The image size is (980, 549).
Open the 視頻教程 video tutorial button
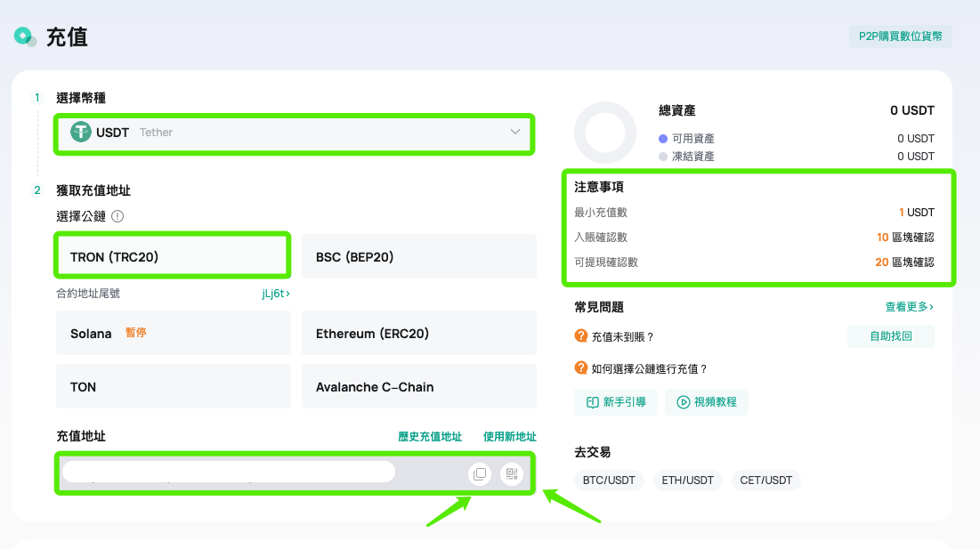[x=706, y=401]
